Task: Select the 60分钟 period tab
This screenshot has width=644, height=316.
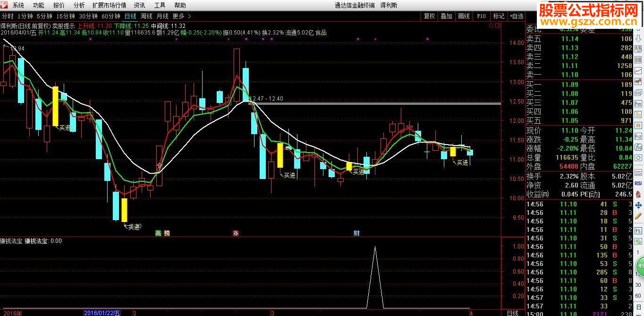Action: (111, 16)
